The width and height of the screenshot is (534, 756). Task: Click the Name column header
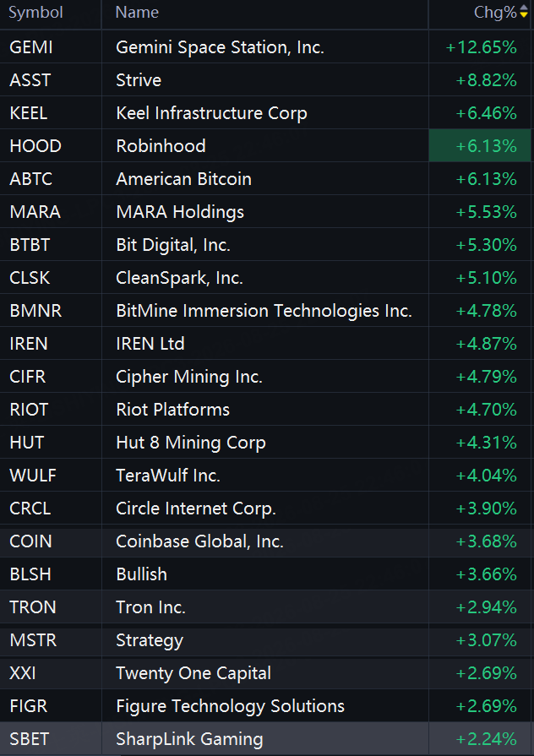point(137,12)
